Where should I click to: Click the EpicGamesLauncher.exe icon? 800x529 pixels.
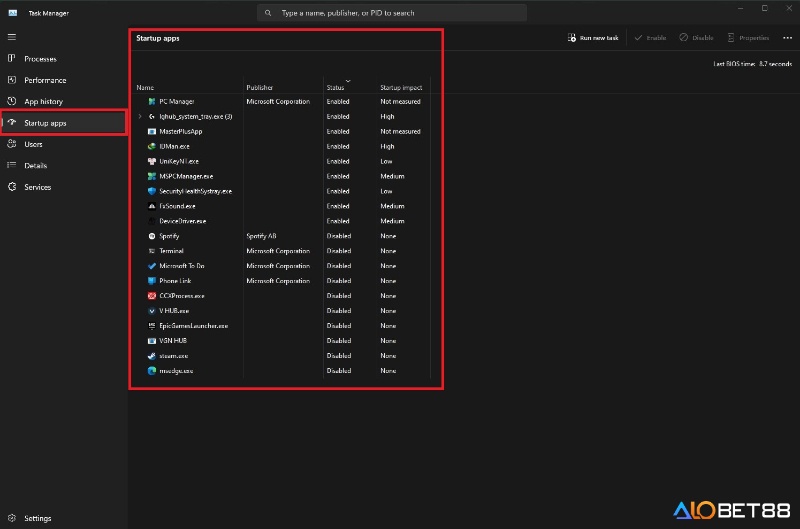[x=152, y=325]
